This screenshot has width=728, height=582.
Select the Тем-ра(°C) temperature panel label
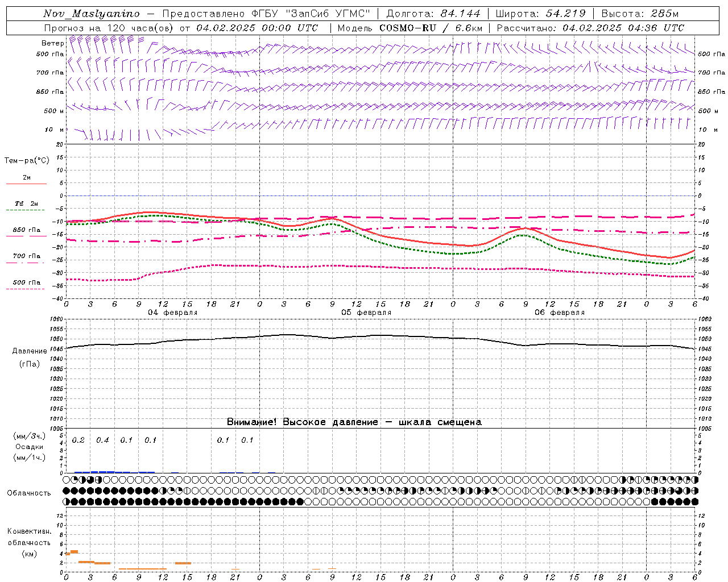coord(27,161)
